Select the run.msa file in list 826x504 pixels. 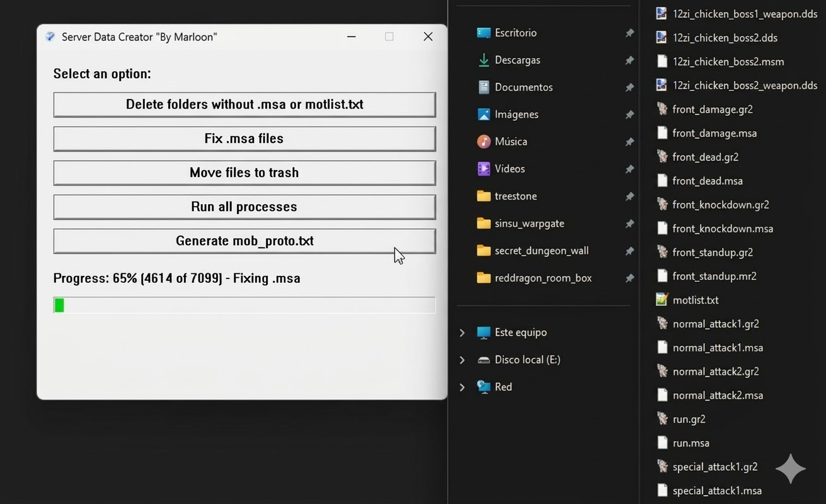pyautogui.click(x=691, y=443)
